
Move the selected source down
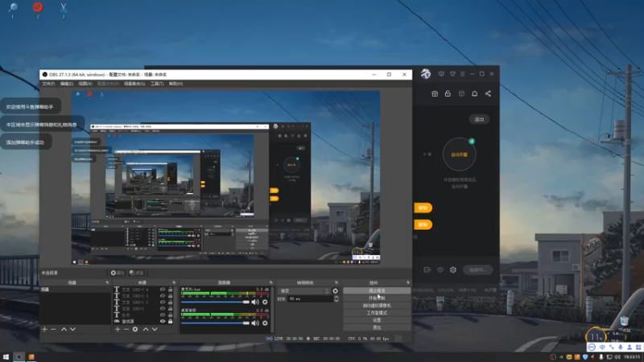click(155, 329)
